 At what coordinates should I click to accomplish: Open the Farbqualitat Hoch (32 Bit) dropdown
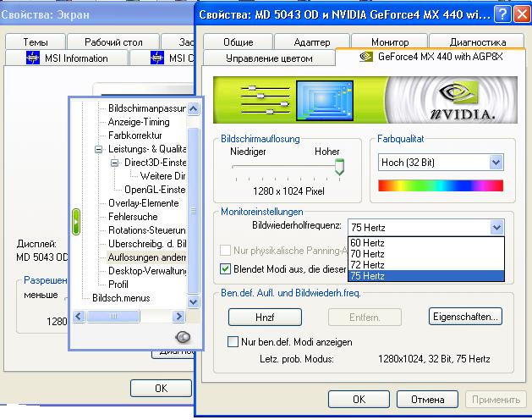pos(441,163)
